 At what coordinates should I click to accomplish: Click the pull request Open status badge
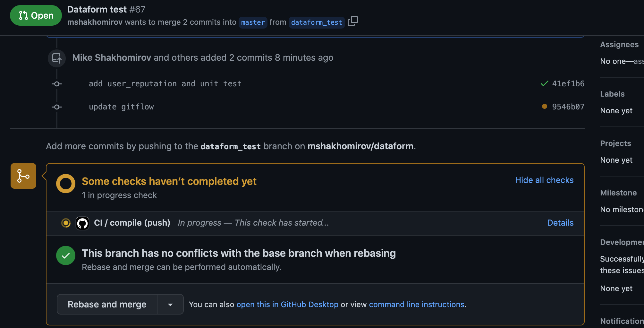pyautogui.click(x=35, y=15)
